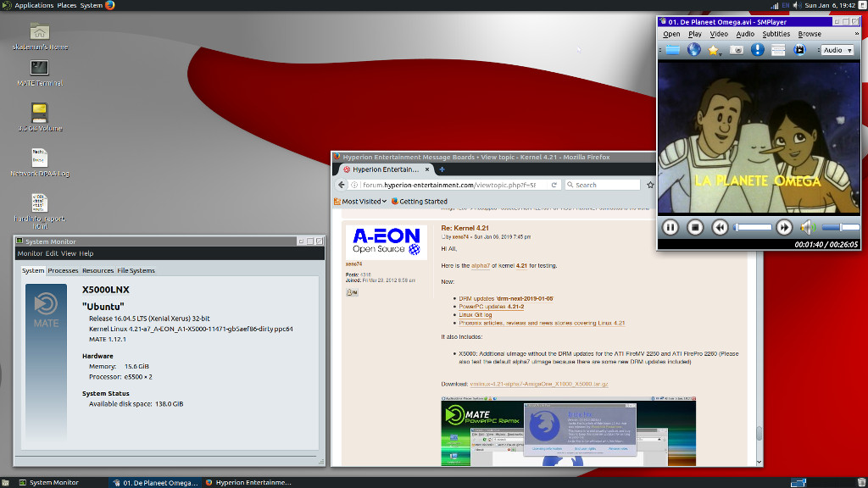Expand hidden SMPlayer menus with double chevron
Viewport: 868px width, 488px height.
tap(856, 34)
